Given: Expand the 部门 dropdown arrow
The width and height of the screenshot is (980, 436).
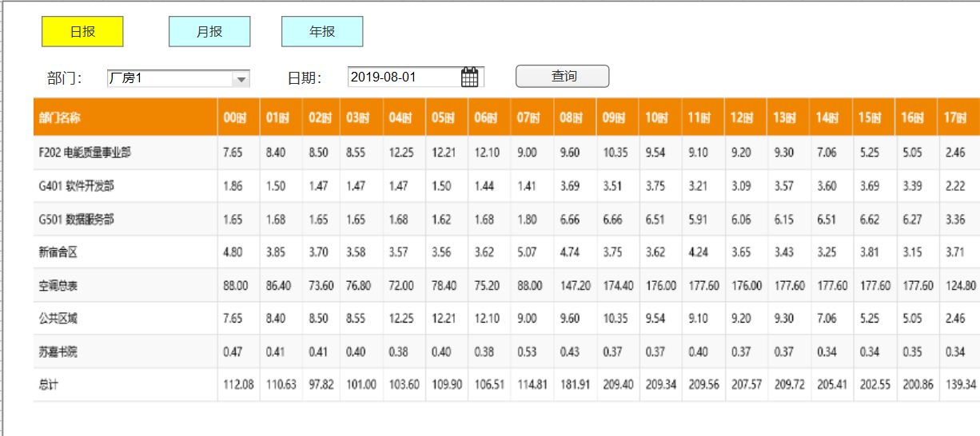Looking at the screenshot, I should pos(240,79).
